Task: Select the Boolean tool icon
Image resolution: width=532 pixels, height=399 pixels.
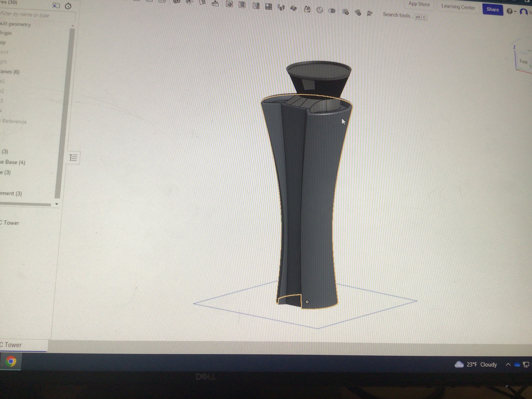Action: pyautogui.click(x=332, y=11)
